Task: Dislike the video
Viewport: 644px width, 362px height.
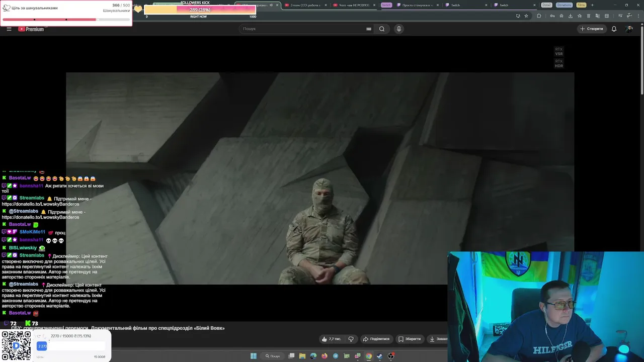Action: pyautogui.click(x=351, y=339)
